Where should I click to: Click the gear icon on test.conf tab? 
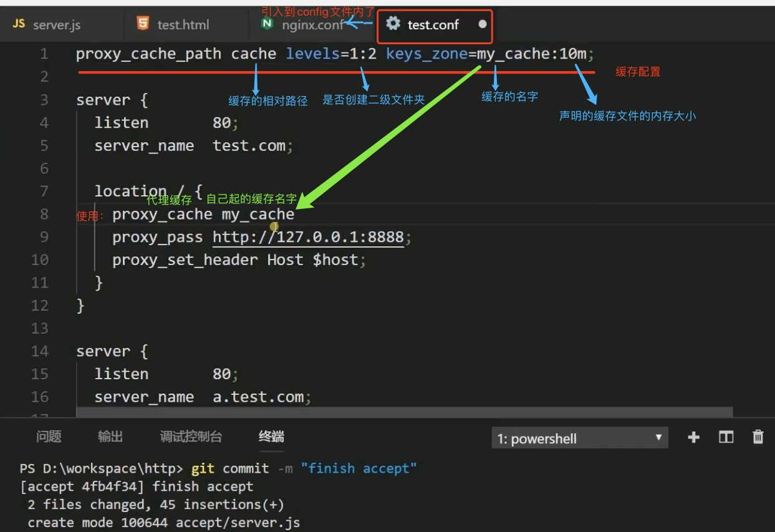tap(393, 24)
